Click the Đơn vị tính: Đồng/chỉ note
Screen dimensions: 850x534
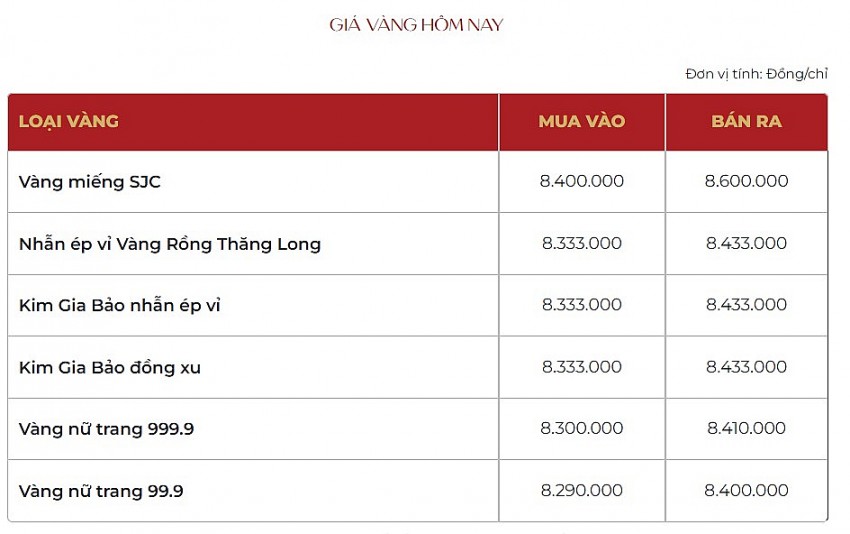(756, 74)
